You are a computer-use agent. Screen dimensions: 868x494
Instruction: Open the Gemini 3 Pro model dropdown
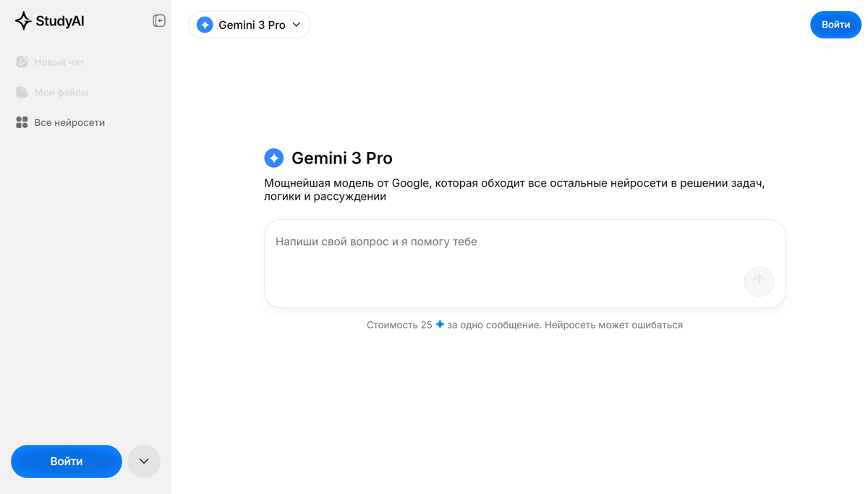tap(250, 25)
